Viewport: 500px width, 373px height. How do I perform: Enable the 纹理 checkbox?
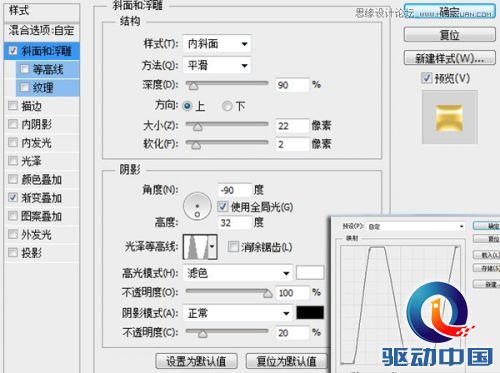[x=24, y=87]
